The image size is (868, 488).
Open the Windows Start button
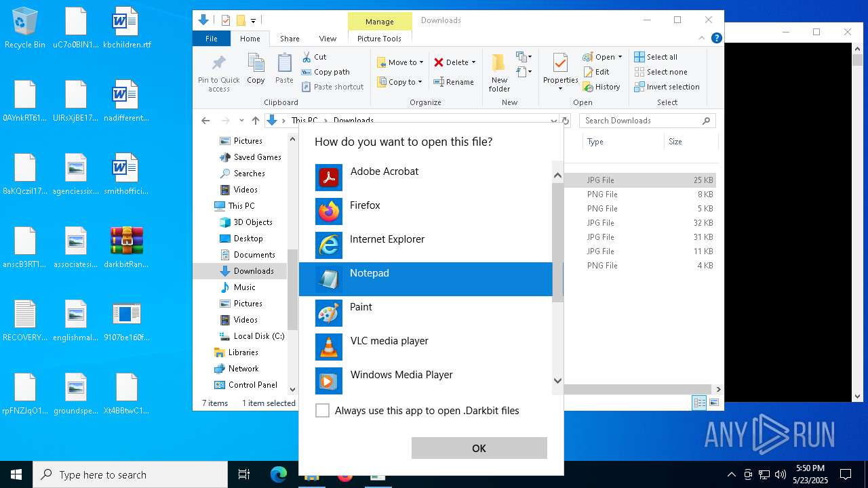16,474
